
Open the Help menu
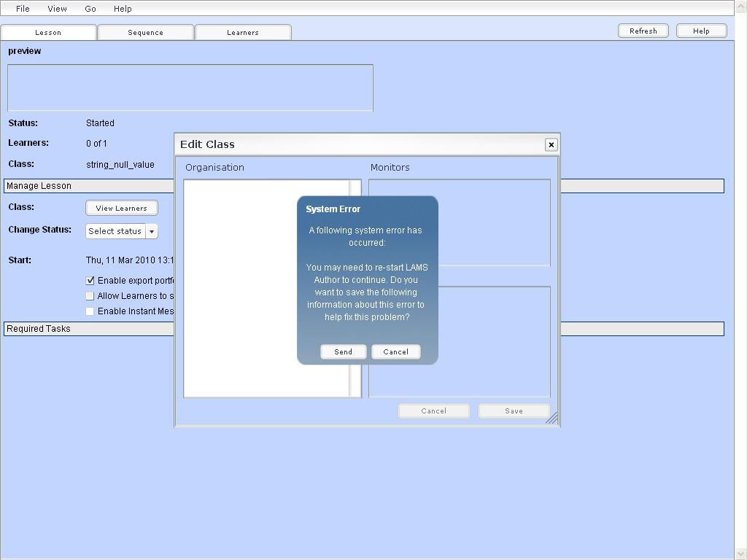coord(123,9)
